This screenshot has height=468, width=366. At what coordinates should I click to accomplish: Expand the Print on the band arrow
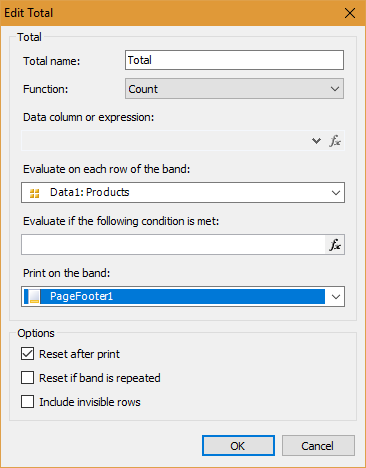336,296
